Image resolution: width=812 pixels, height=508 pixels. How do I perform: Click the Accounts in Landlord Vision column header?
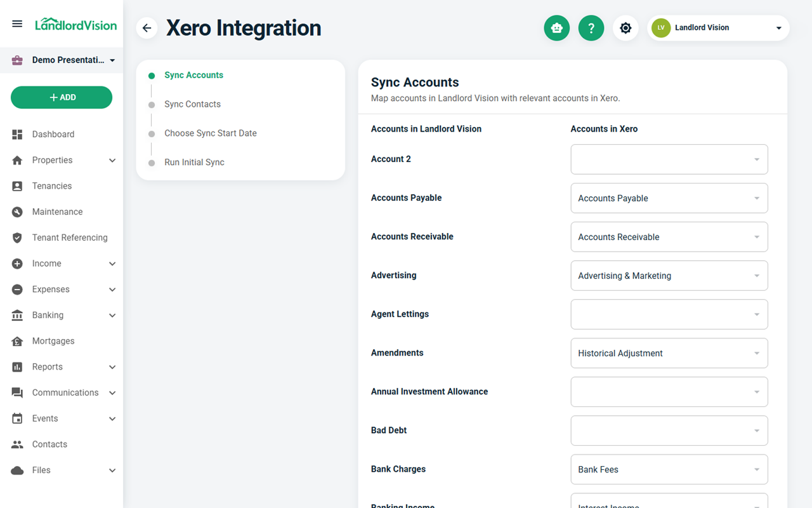pos(426,129)
